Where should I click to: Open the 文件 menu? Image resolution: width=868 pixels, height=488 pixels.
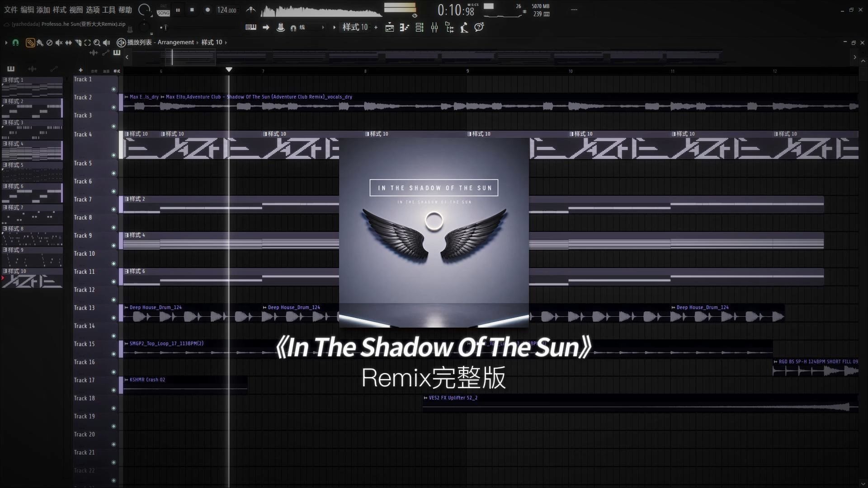(11, 10)
